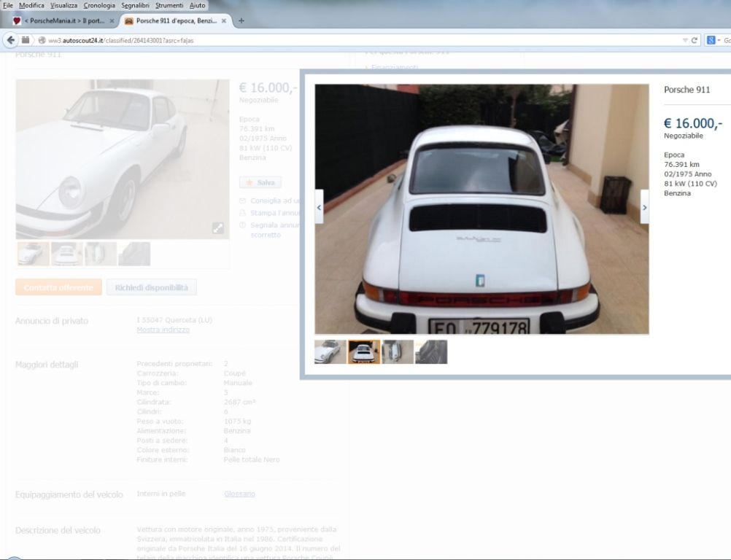Image resolution: width=731 pixels, height=560 pixels.
Task: Click the Contatta offerente button
Action: coord(59,287)
